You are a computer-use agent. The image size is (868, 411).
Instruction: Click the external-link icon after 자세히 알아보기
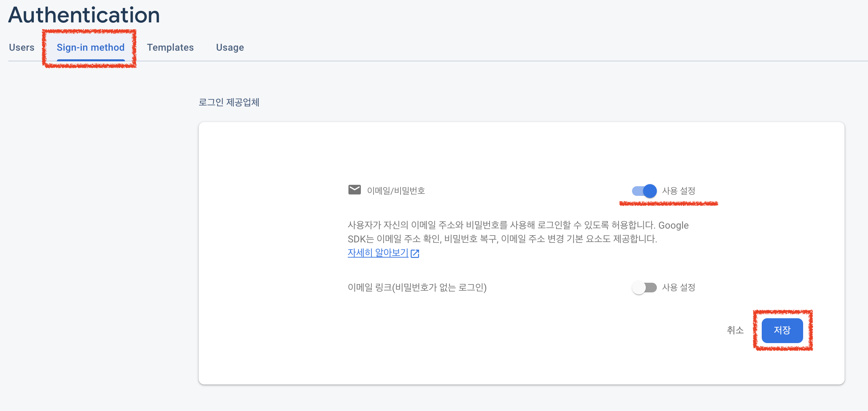click(x=415, y=254)
